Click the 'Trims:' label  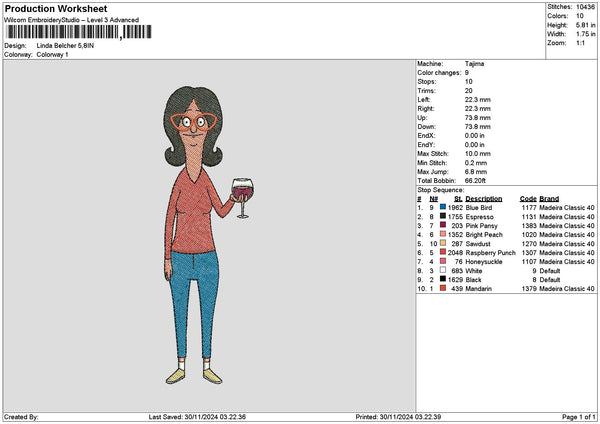pyautogui.click(x=427, y=91)
